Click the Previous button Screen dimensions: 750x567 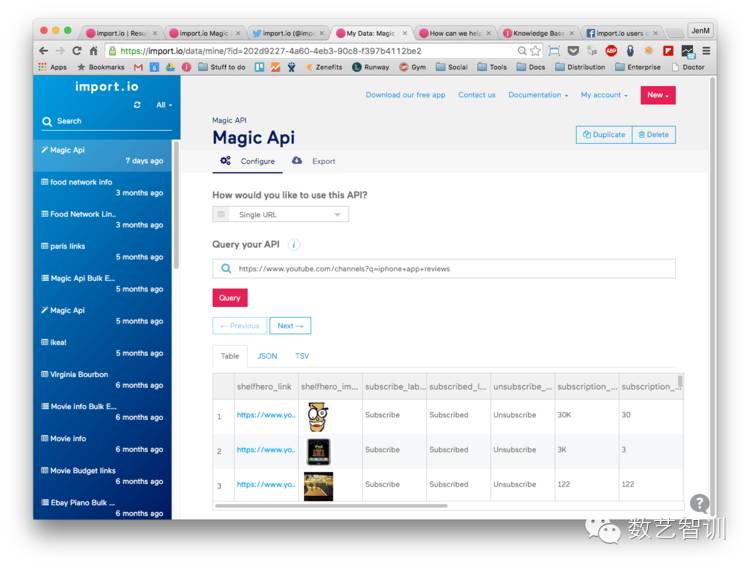[239, 325]
